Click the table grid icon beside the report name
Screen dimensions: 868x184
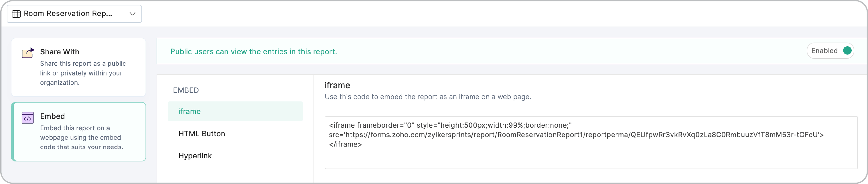pyautogui.click(x=16, y=13)
